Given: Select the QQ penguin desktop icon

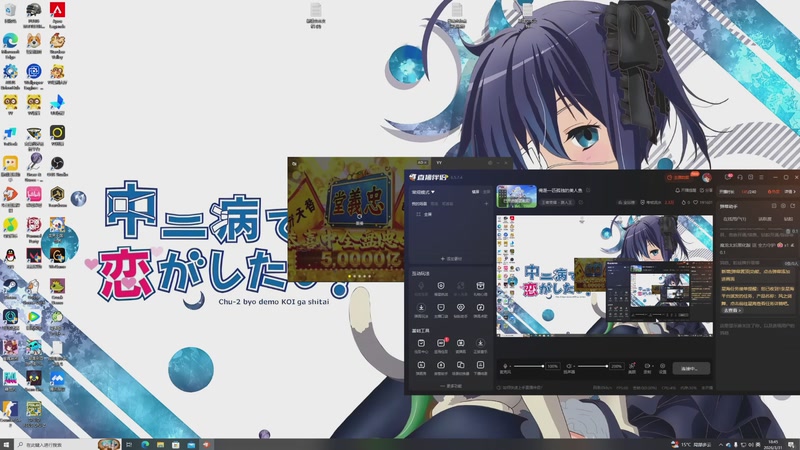Looking at the screenshot, I should point(10,258).
